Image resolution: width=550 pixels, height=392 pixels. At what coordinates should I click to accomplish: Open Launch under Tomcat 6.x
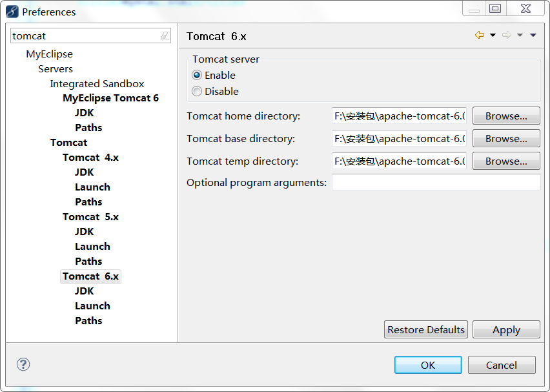92,306
